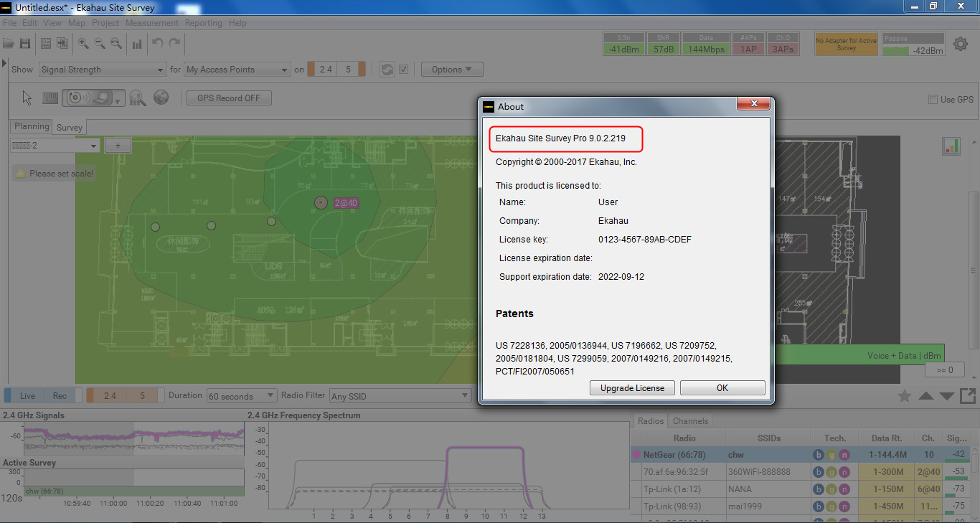
Task: Open the 60 seconds Duration dropdown
Action: click(x=242, y=396)
